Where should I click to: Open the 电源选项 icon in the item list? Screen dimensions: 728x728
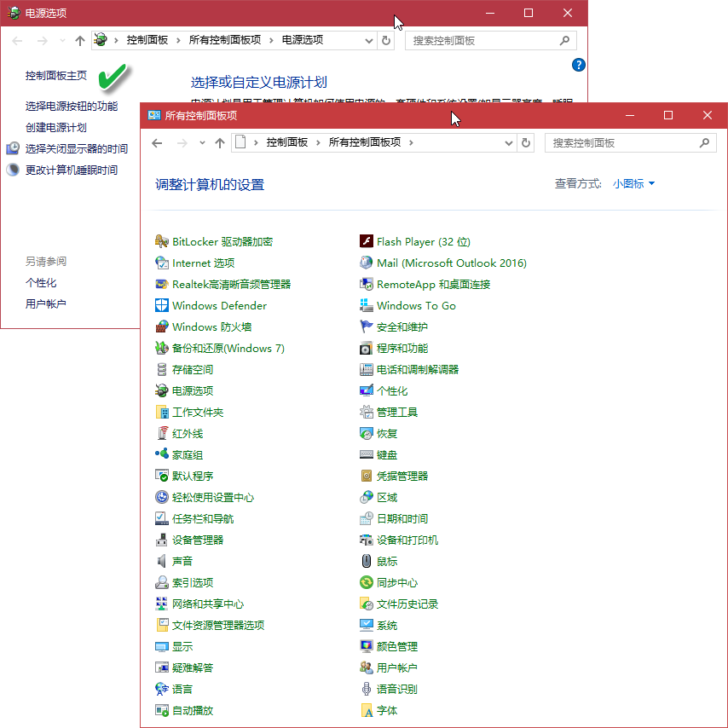(162, 391)
